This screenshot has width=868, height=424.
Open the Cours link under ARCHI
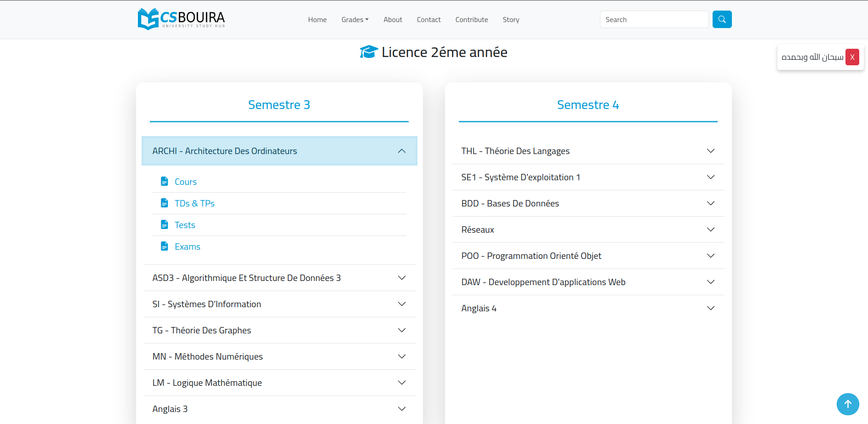pyautogui.click(x=186, y=182)
